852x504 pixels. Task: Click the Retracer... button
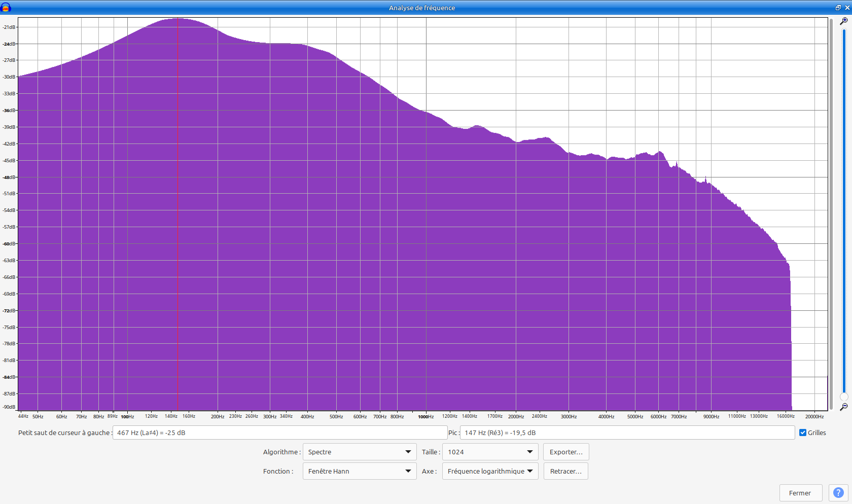pos(566,471)
